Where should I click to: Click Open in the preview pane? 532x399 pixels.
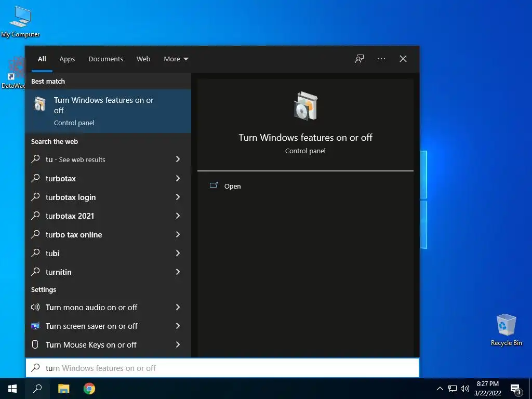pos(232,186)
